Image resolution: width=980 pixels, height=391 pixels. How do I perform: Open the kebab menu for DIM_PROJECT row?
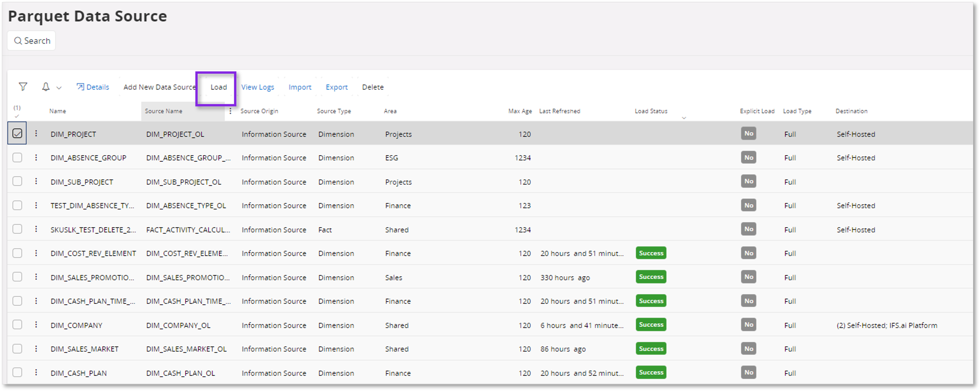tap(36, 134)
